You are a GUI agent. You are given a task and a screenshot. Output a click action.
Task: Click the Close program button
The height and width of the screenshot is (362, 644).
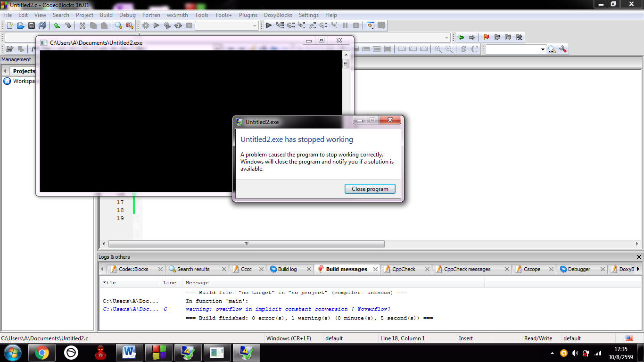(x=370, y=189)
